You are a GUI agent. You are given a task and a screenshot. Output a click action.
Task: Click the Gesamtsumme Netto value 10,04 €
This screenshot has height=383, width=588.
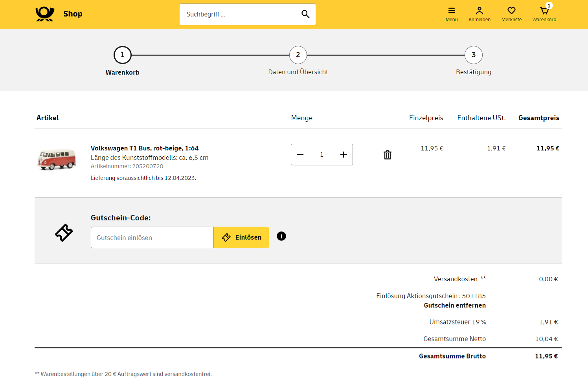546,339
